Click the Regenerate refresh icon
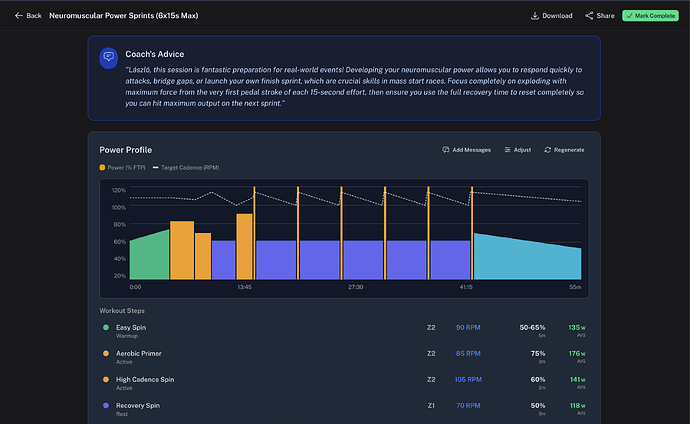690x424 pixels. 547,150
